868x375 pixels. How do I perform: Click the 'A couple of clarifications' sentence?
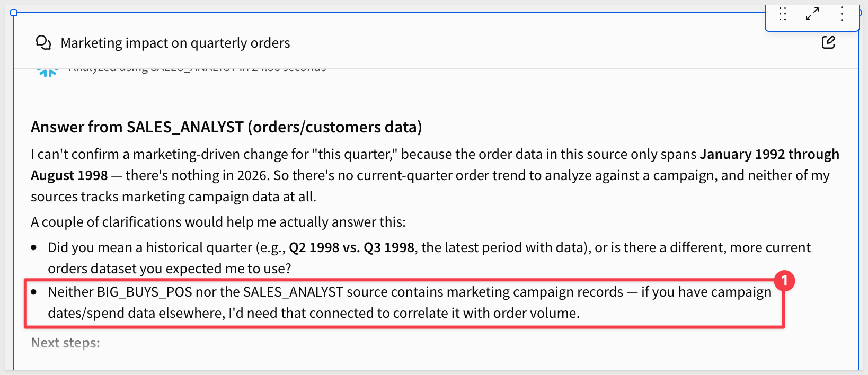[218, 222]
